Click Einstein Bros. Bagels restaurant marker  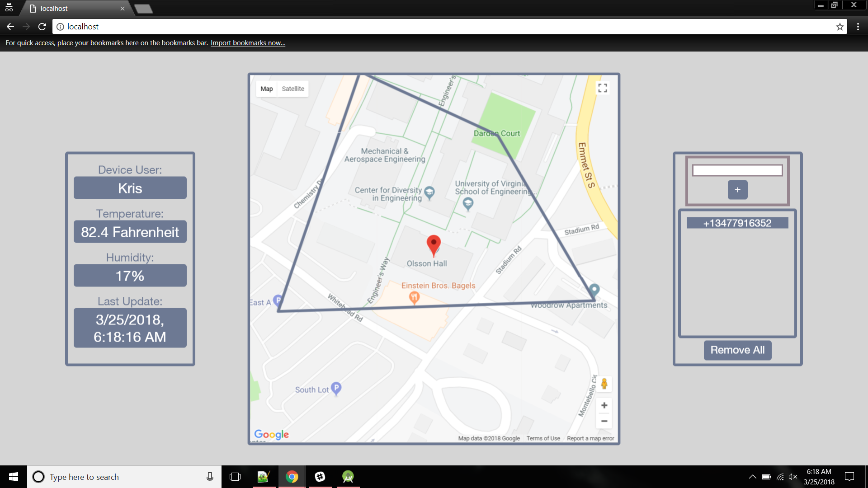pos(414,297)
